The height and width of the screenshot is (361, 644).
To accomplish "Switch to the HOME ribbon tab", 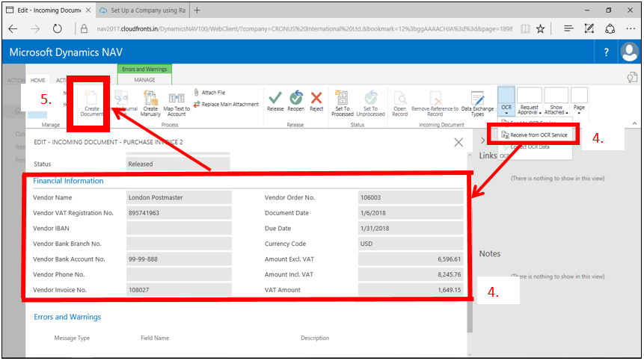I will (x=38, y=81).
